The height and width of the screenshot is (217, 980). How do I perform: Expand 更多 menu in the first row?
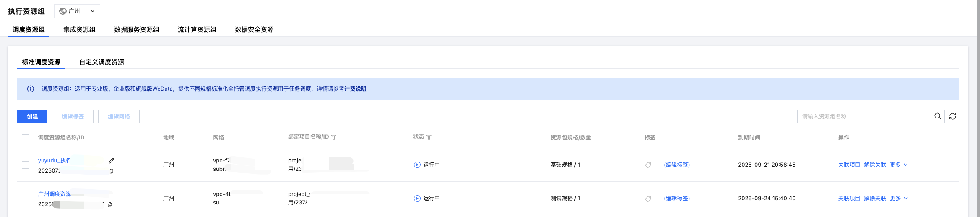[899, 165]
